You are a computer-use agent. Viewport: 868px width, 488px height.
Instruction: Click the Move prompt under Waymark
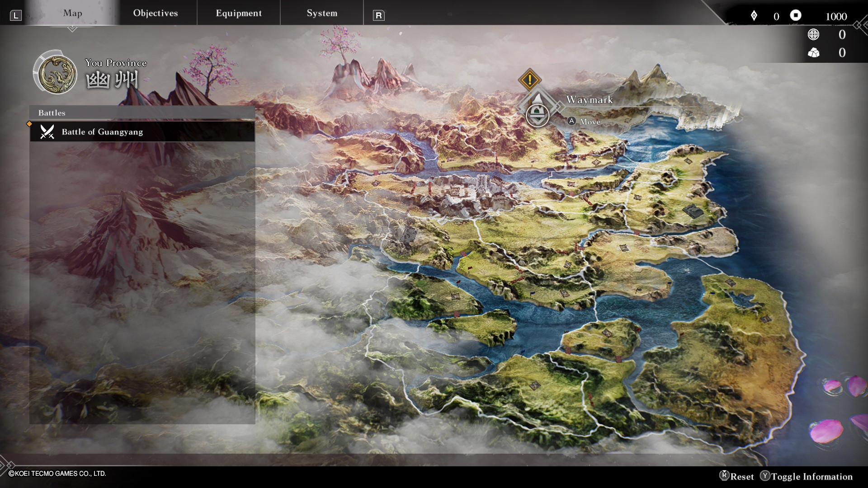point(590,122)
